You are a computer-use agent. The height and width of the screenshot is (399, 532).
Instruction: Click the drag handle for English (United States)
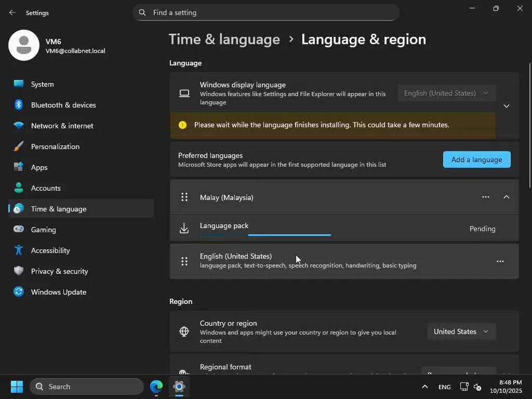pyautogui.click(x=184, y=261)
